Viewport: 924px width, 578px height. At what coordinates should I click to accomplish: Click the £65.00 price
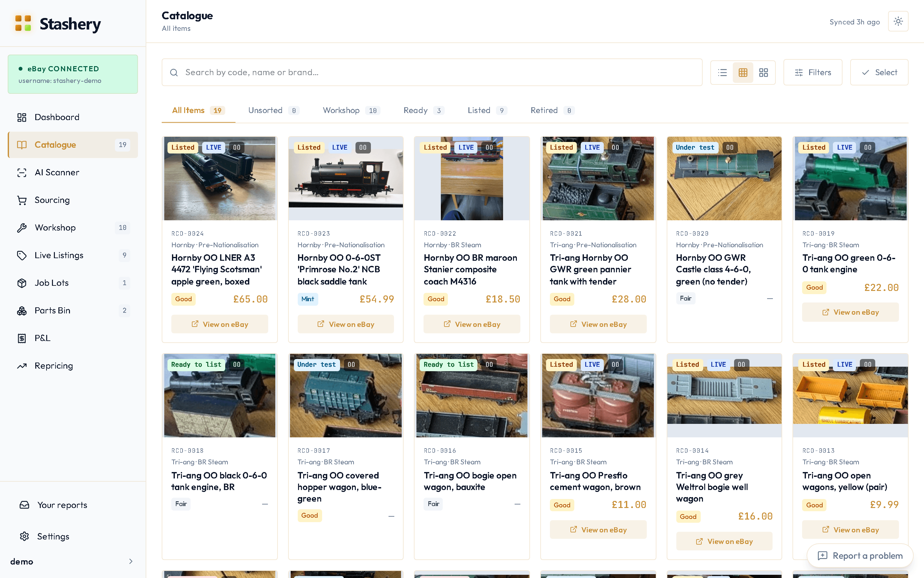click(x=251, y=299)
